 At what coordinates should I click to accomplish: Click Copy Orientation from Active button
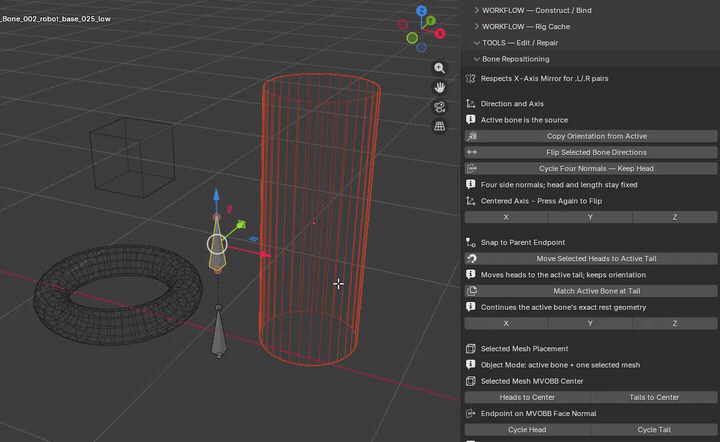coord(591,136)
